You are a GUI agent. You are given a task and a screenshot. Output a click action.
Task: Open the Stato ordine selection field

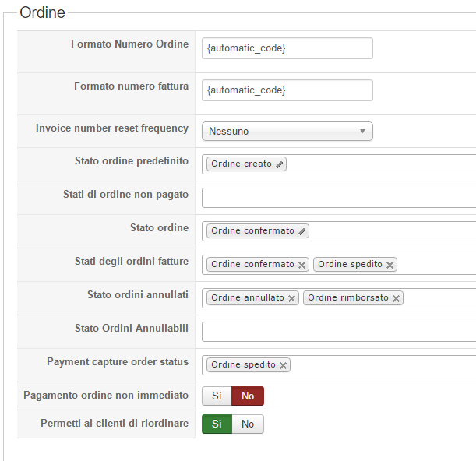click(x=390, y=231)
